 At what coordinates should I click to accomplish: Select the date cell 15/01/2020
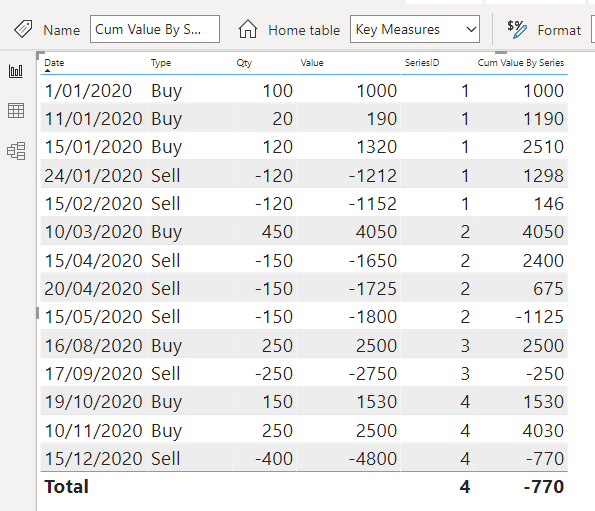point(93,147)
